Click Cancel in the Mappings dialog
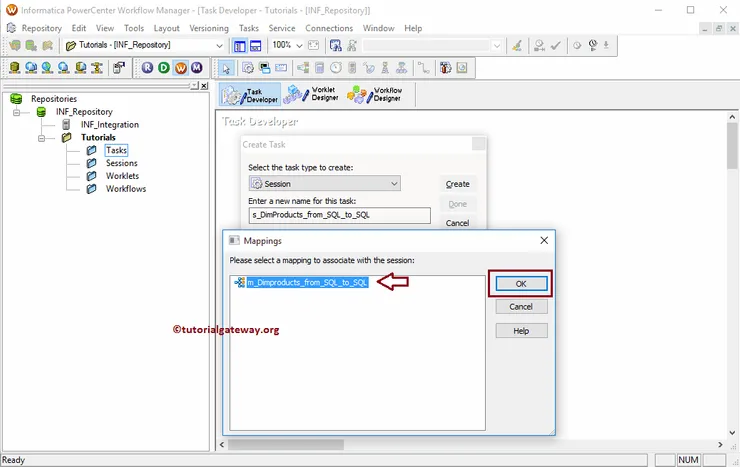740x467 pixels. [x=521, y=307]
